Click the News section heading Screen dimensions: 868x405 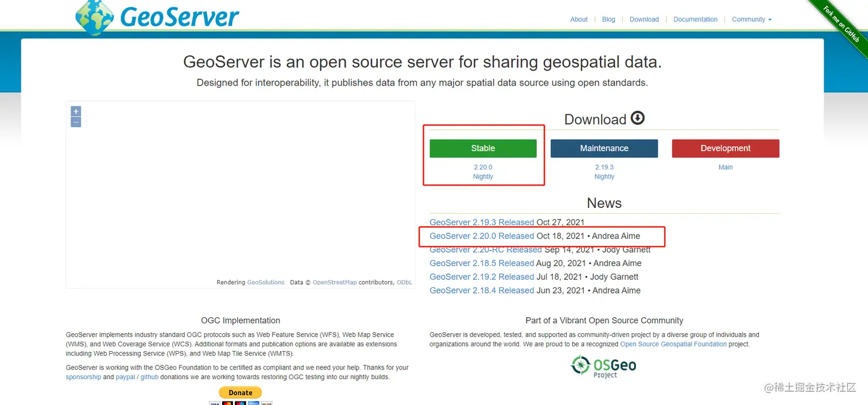(604, 203)
